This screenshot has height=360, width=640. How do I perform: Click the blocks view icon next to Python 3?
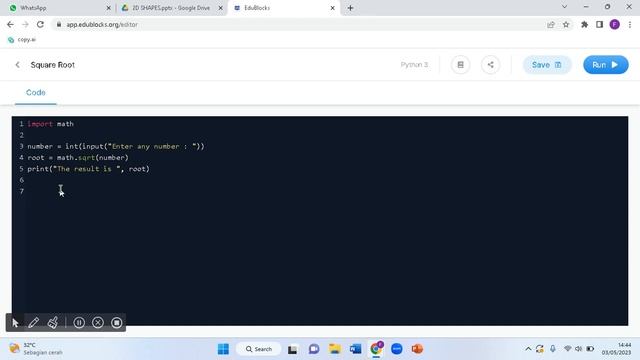point(460,65)
